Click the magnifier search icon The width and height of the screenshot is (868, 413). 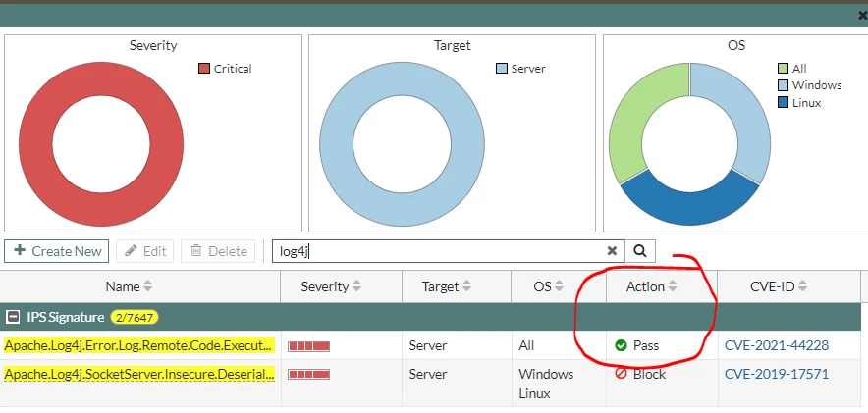point(640,251)
